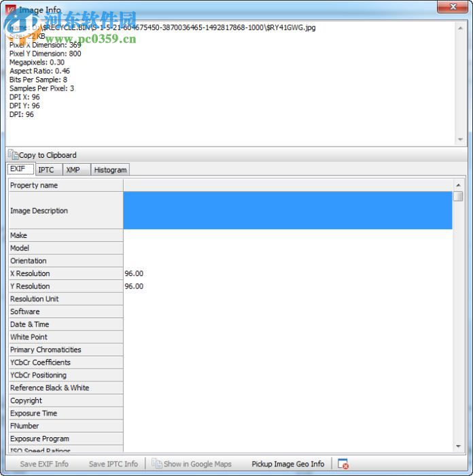Select the White Point property row
The height and width of the screenshot is (476, 473).
tap(66, 337)
